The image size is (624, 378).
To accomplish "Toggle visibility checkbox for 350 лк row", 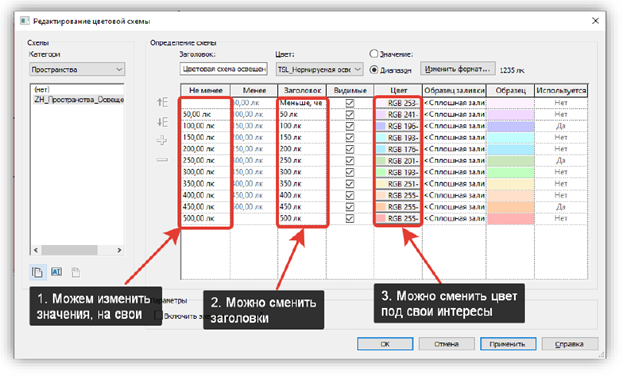I will pos(350,184).
